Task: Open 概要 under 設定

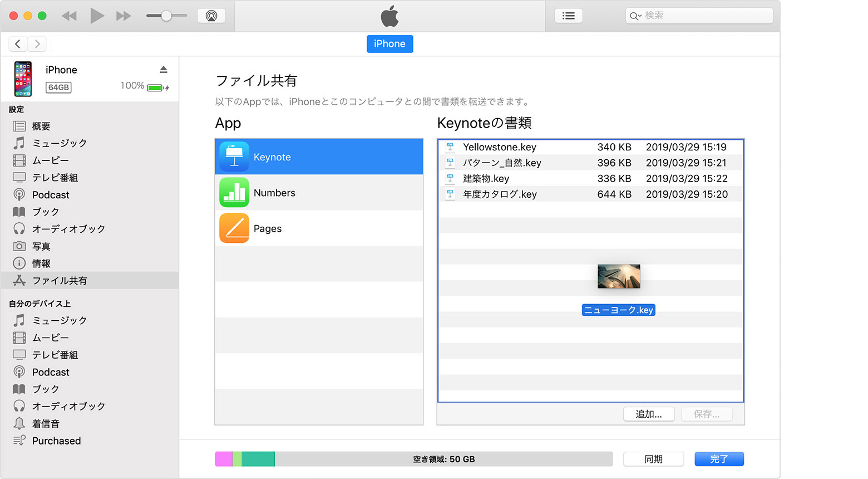Action: [90, 126]
